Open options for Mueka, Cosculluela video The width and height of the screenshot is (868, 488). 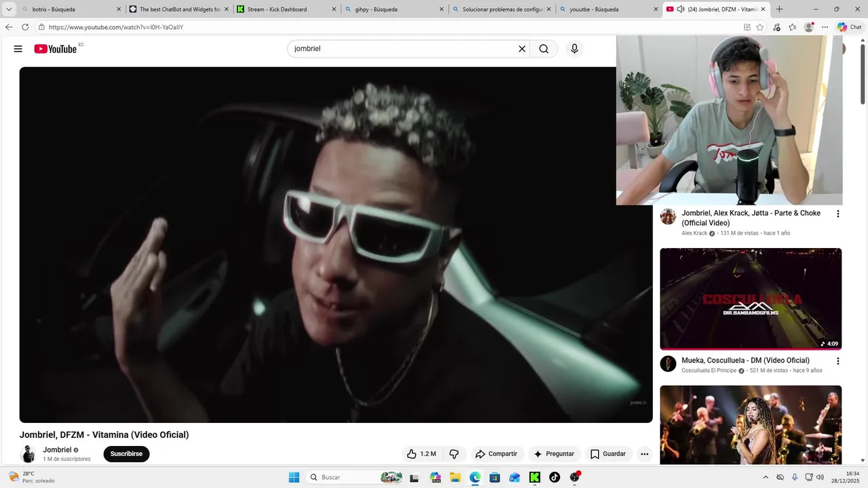837,361
